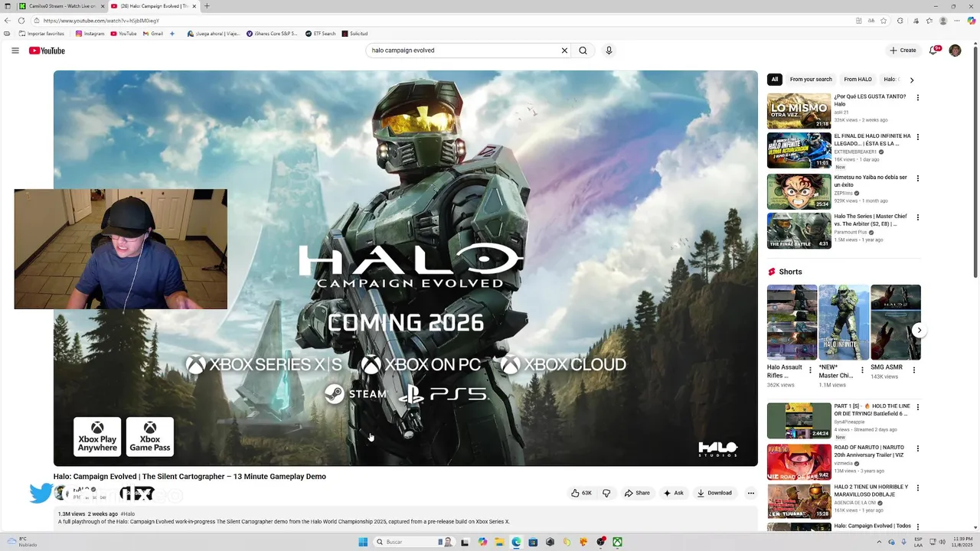
Task: Open the YouTube guide hamburger menu
Action: [15, 51]
